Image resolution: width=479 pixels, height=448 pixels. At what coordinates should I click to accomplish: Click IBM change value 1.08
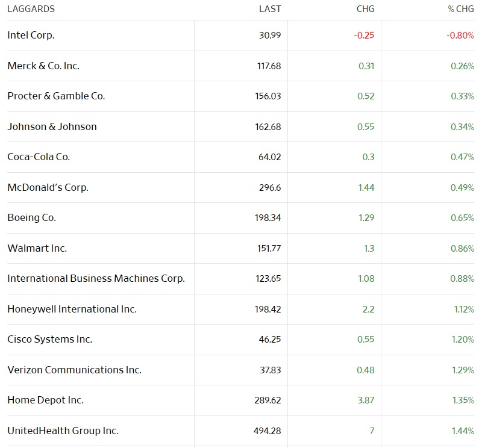366,279
